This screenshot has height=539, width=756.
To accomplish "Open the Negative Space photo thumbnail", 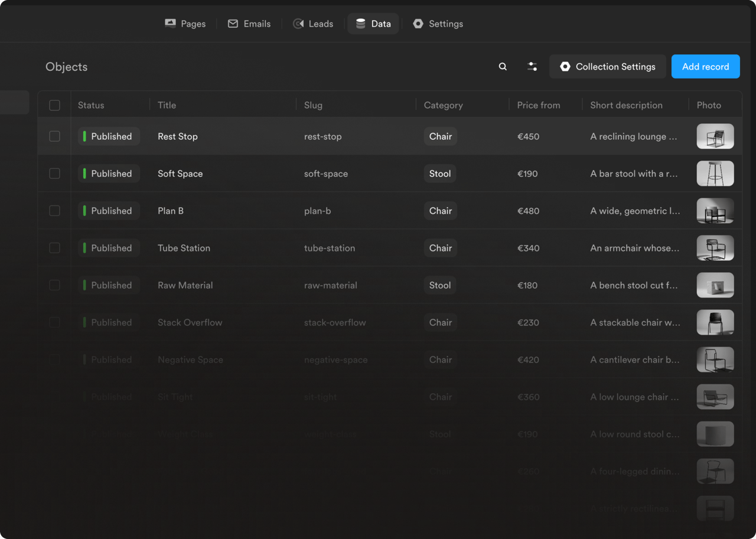I will [x=715, y=360].
